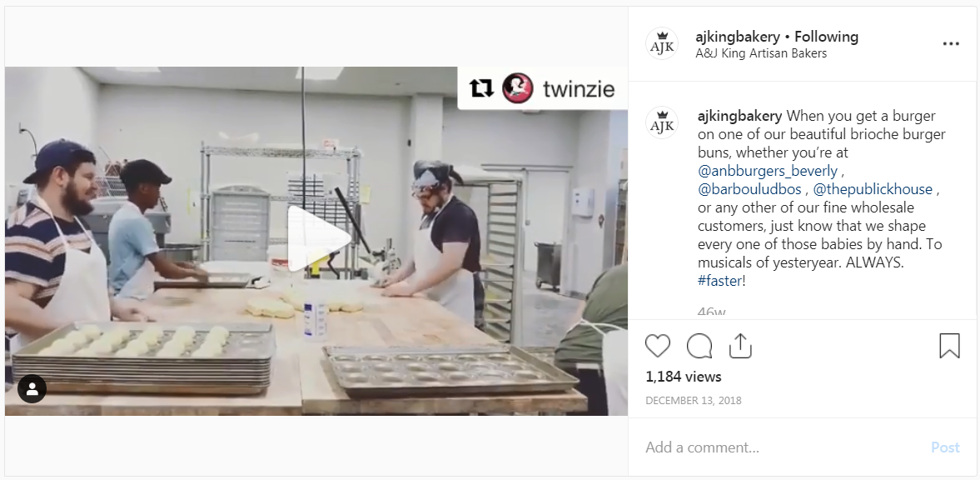
Task: Focus the Add a comment field
Action: (781, 447)
